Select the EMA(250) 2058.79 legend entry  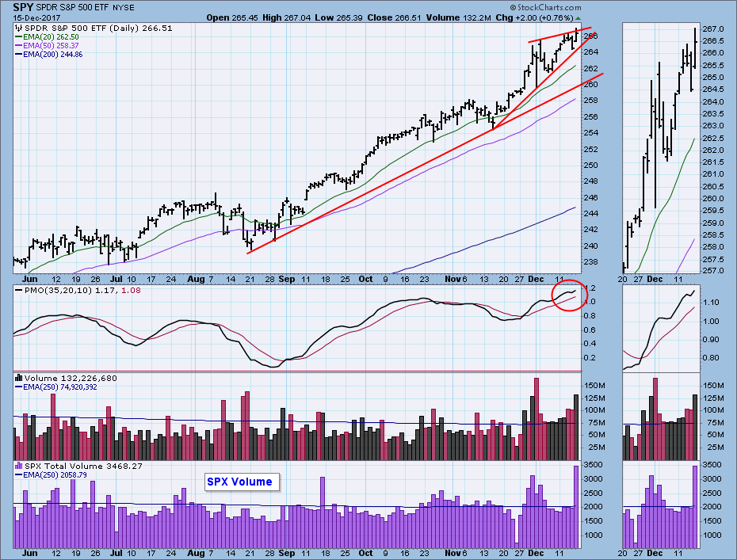(55, 475)
